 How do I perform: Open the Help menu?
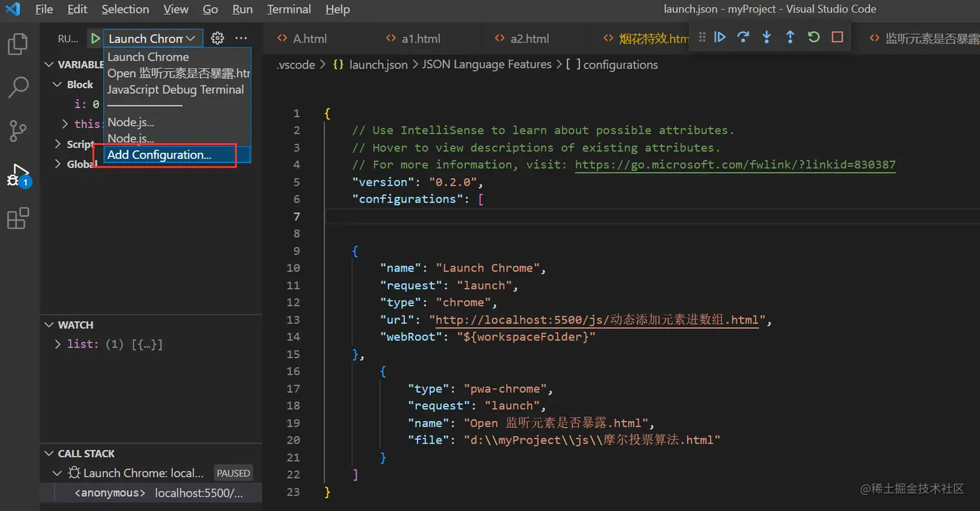click(x=338, y=9)
